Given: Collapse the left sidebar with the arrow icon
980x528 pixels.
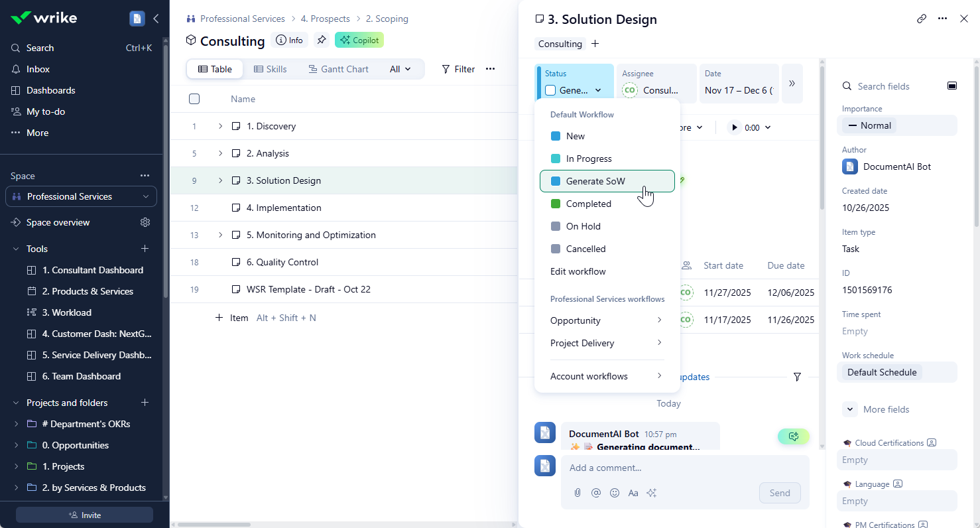Looking at the screenshot, I should [x=156, y=19].
